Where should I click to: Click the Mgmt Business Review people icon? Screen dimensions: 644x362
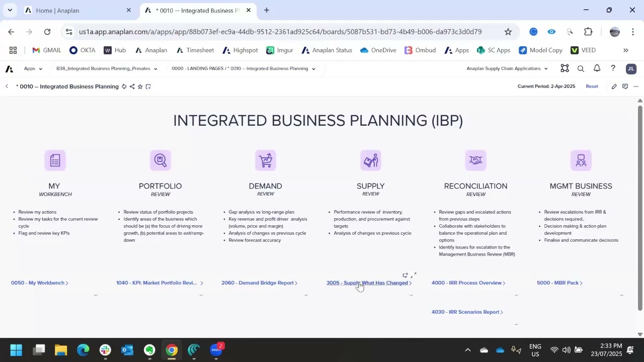coord(581,160)
